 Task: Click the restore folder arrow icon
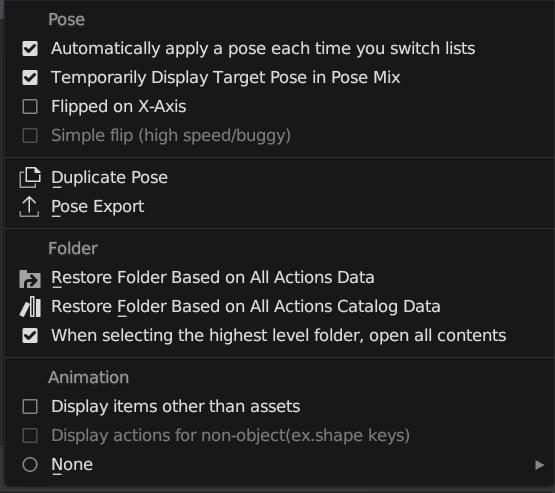30,279
